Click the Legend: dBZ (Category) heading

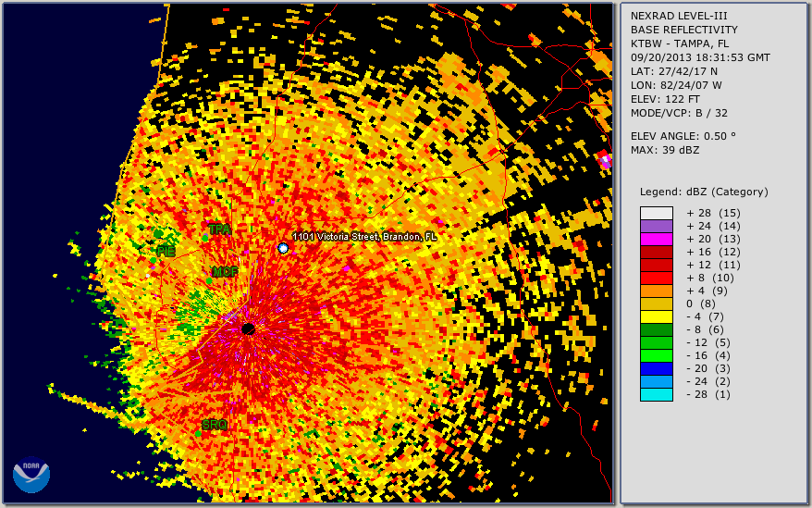pos(705,192)
